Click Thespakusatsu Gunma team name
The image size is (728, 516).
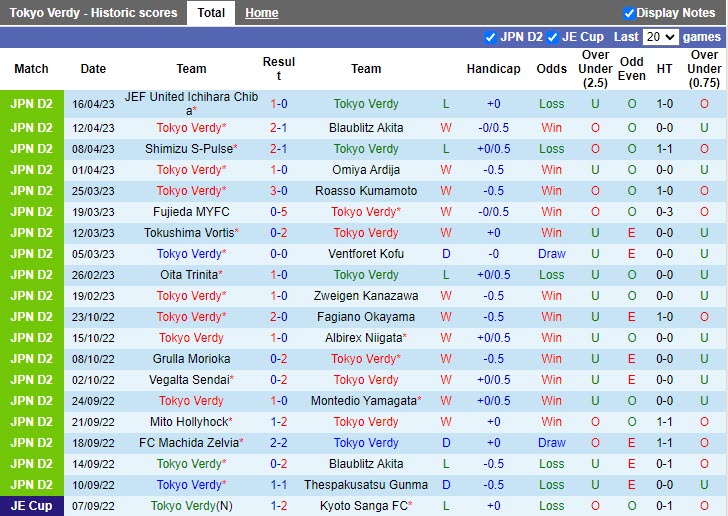click(366, 484)
